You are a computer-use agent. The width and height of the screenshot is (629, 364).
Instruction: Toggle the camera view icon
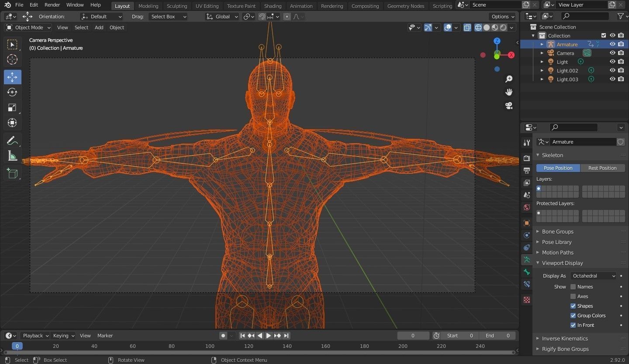click(x=509, y=106)
